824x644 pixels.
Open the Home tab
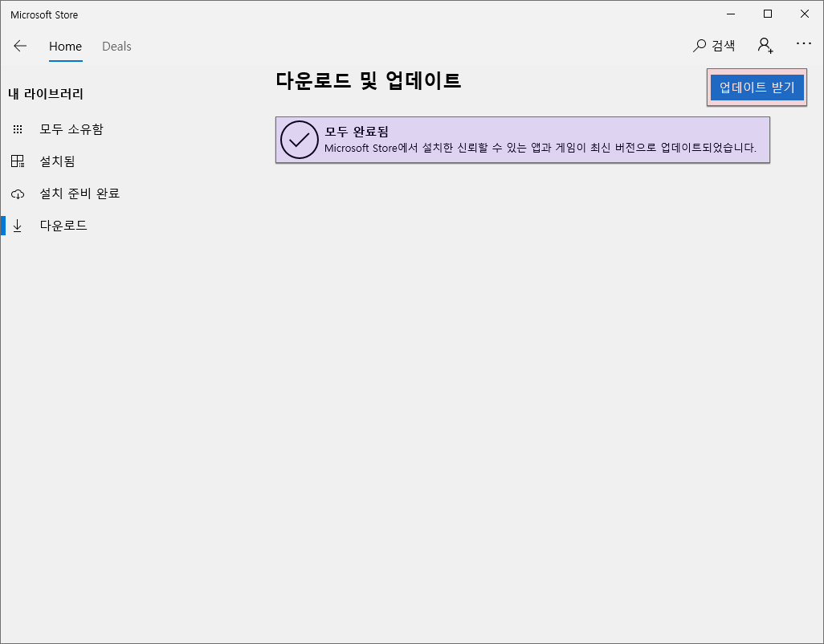point(65,47)
